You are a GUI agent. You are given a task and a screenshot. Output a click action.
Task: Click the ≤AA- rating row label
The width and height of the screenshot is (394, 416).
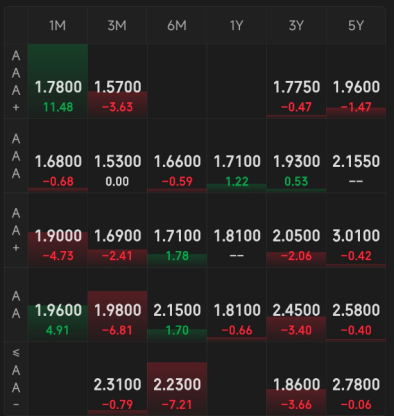[x=16, y=379]
